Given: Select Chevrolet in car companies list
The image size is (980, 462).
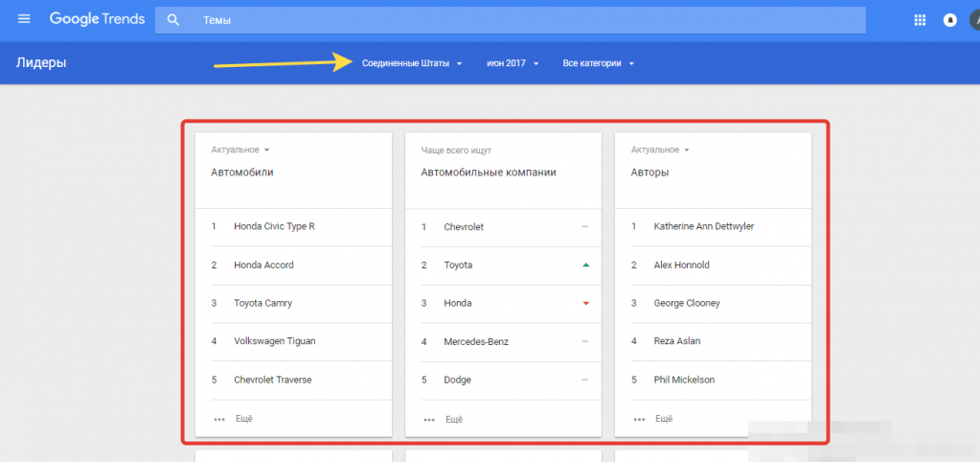Looking at the screenshot, I should click(x=504, y=227).
